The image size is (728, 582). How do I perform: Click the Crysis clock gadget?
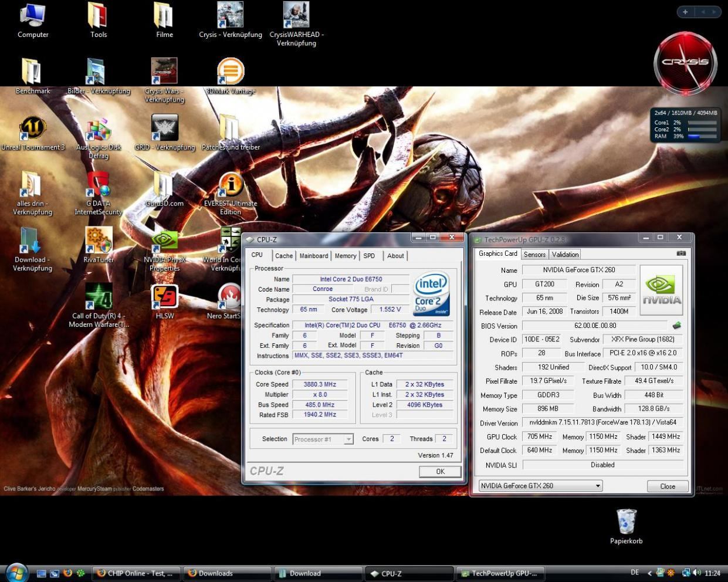pyautogui.click(x=685, y=63)
